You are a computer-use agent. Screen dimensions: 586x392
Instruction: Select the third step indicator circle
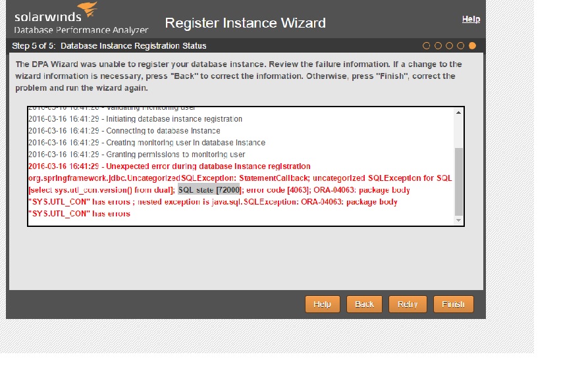(x=450, y=46)
